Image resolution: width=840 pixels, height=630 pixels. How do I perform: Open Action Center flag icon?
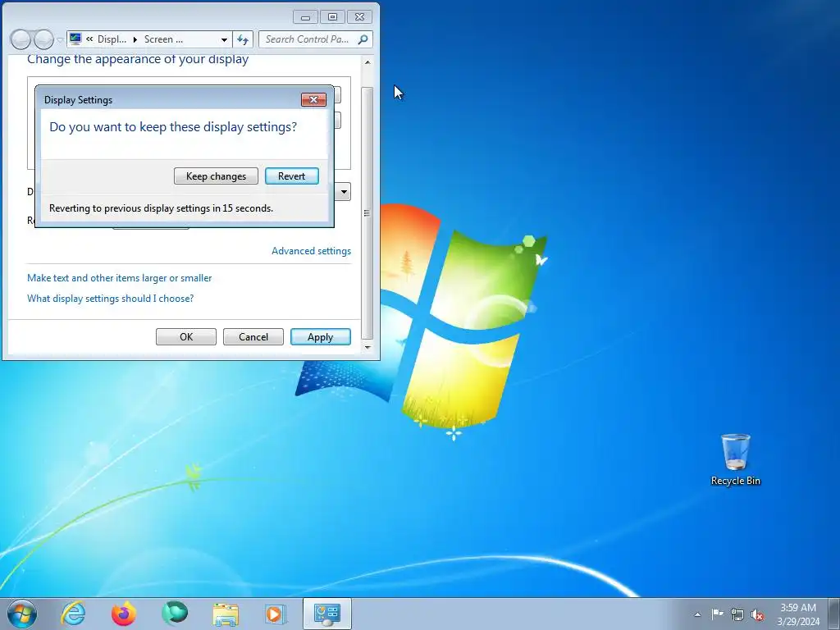[717, 614]
